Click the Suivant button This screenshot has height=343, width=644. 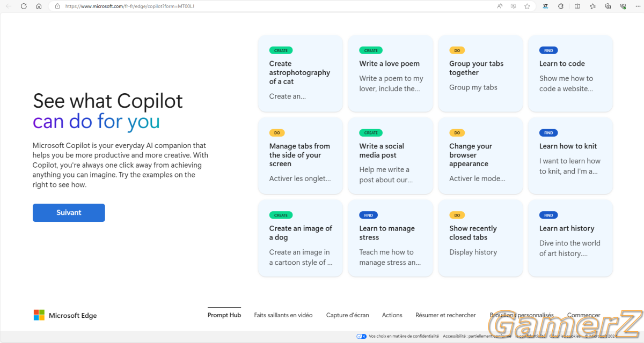tap(69, 213)
